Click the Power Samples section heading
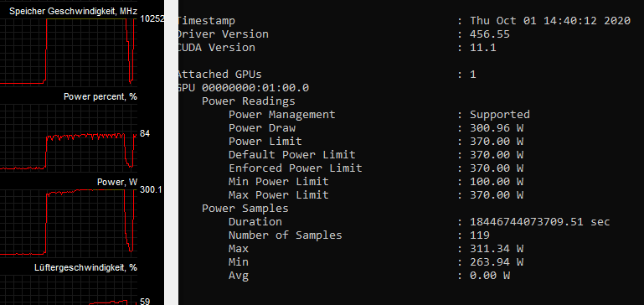 pyautogui.click(x=245, y=209)
